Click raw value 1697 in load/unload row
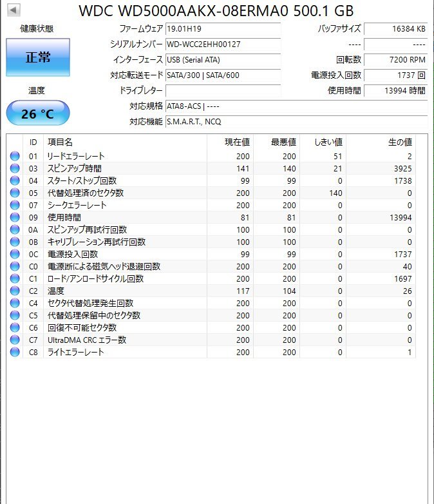Viewport: 434px width, 504px height. pyautogui.click(x=403, y=278)
